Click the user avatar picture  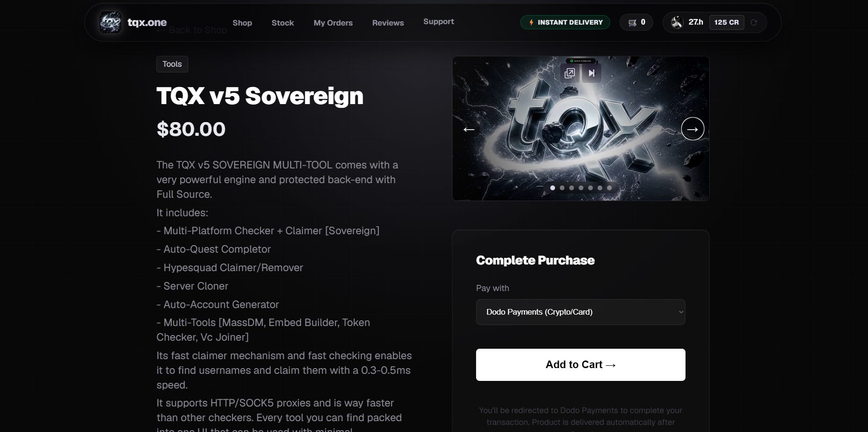tap(677, 22)
